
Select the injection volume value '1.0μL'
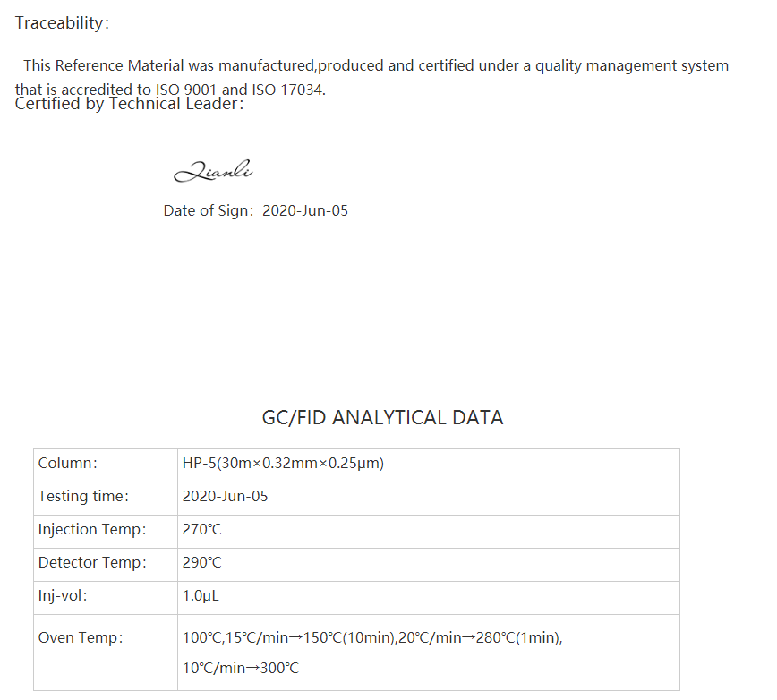point(201,595)
